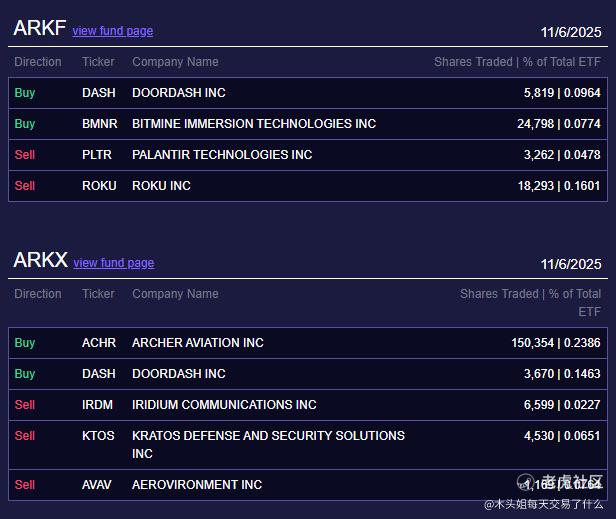This screenshot has width=616, height=519.
Task: Select value 4,530 | 0.0651
Action: pos(562,436)
